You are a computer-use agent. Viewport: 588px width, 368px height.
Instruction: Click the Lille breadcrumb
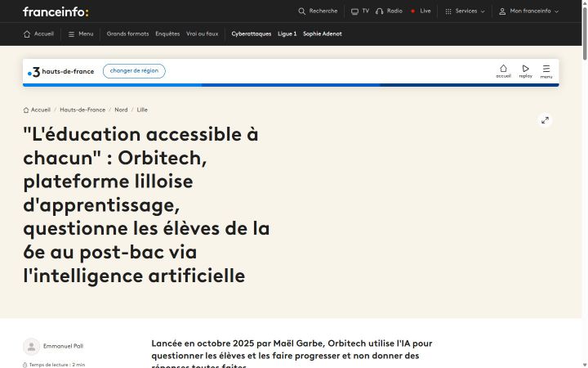point(142,110)
